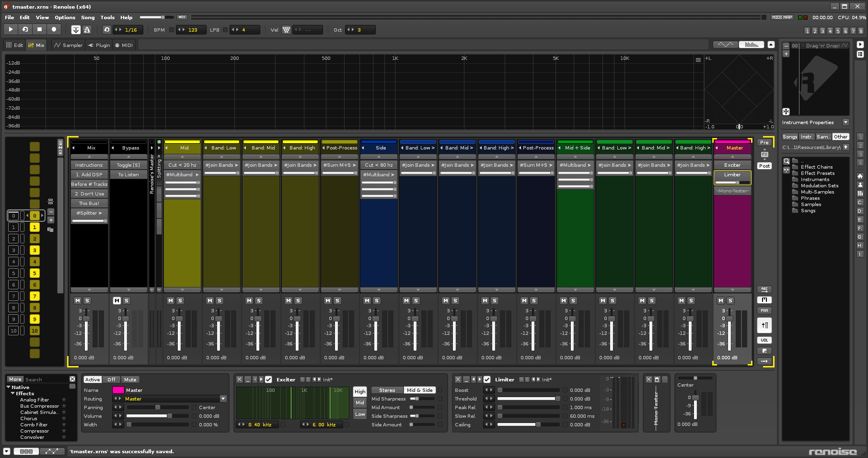
Task: Stop playback with the Stop button
Action: point(39,29)
